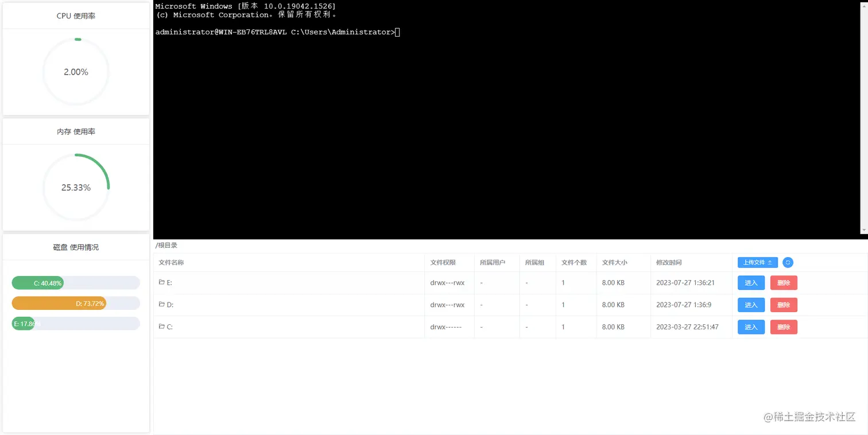Image resolution: width=868 pixels, height=435 pixels.
Task: Click the drwx------ permission cell for C:
Action: pyautogui.click(x=446, y=327)
